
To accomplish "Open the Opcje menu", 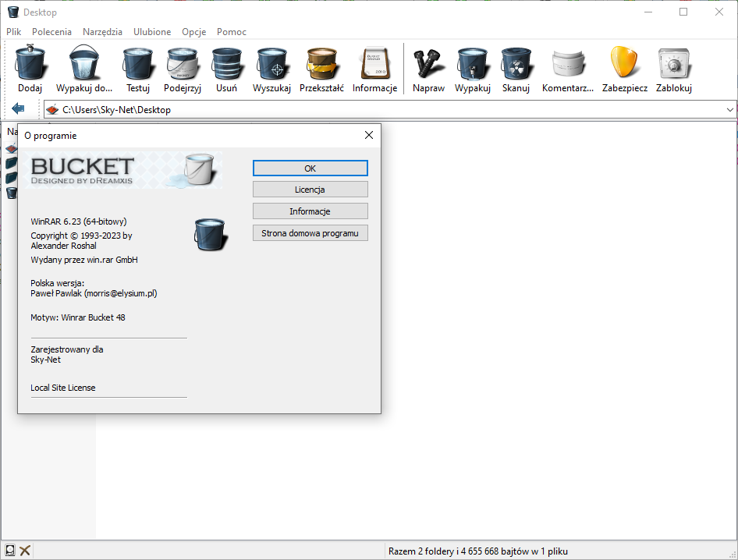I will pos(194,31).
